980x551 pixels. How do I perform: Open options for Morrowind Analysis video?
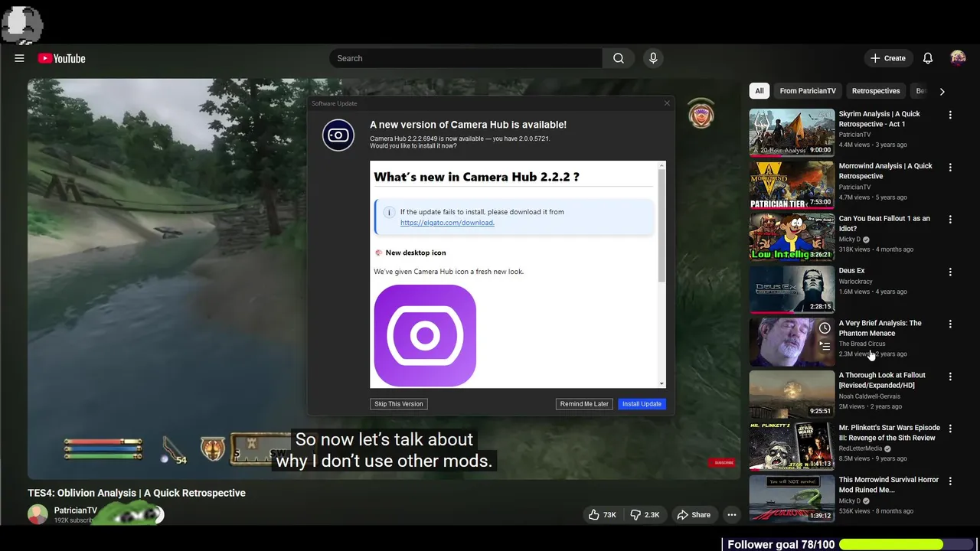click(x=950, y=167)
